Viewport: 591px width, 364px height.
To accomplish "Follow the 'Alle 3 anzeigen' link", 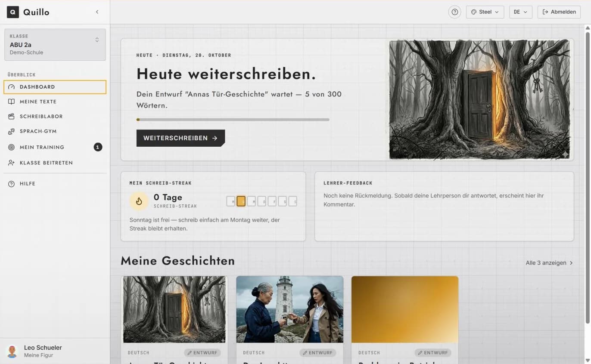I will (550, 263).
